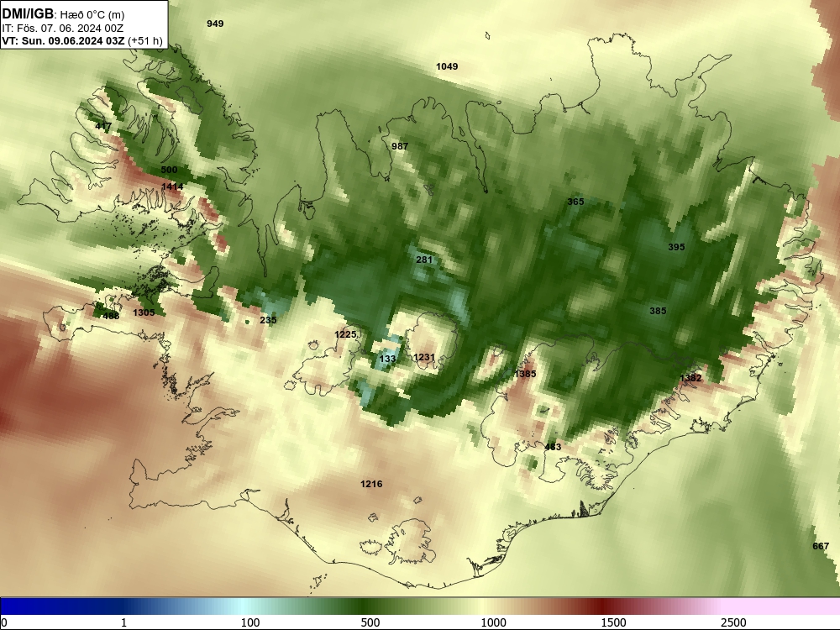Click the 100 tick on the color scale
Screen dimensions: 840x630
pyautogui.click(x=250, y=622)
